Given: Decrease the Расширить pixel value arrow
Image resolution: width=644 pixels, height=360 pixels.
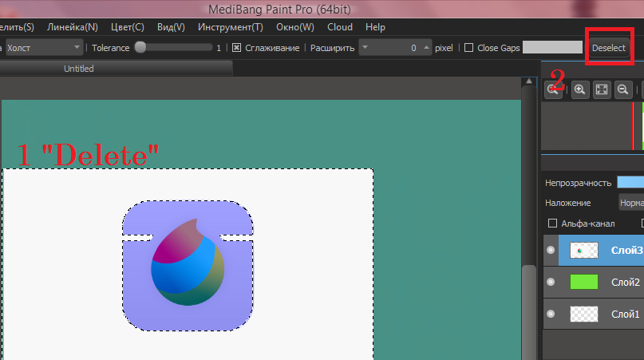Looking at the screenshot, I should (365, 48).
